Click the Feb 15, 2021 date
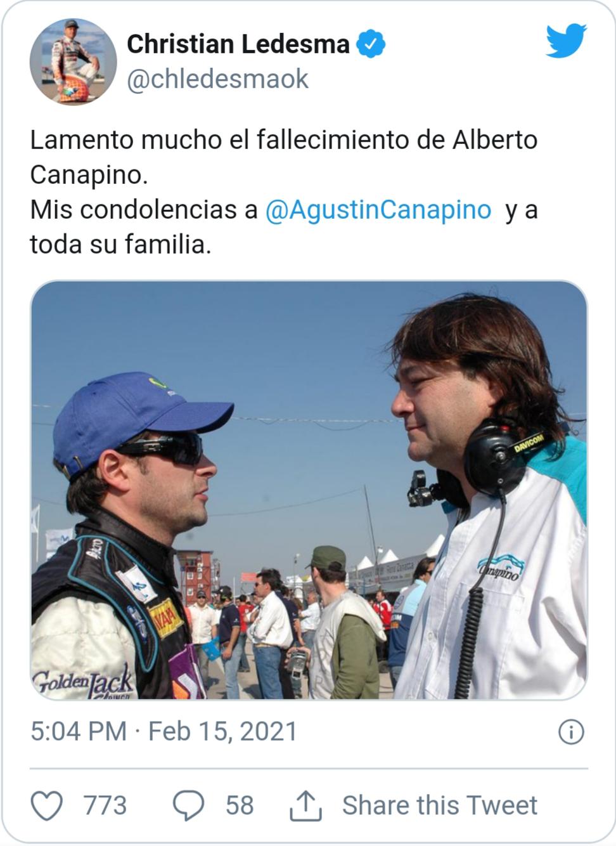This screenshot has width=616, height=846. (222, 731)
